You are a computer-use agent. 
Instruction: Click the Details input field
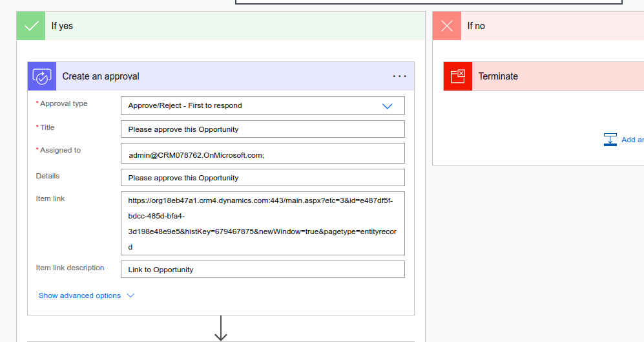(x=263, y=178)
